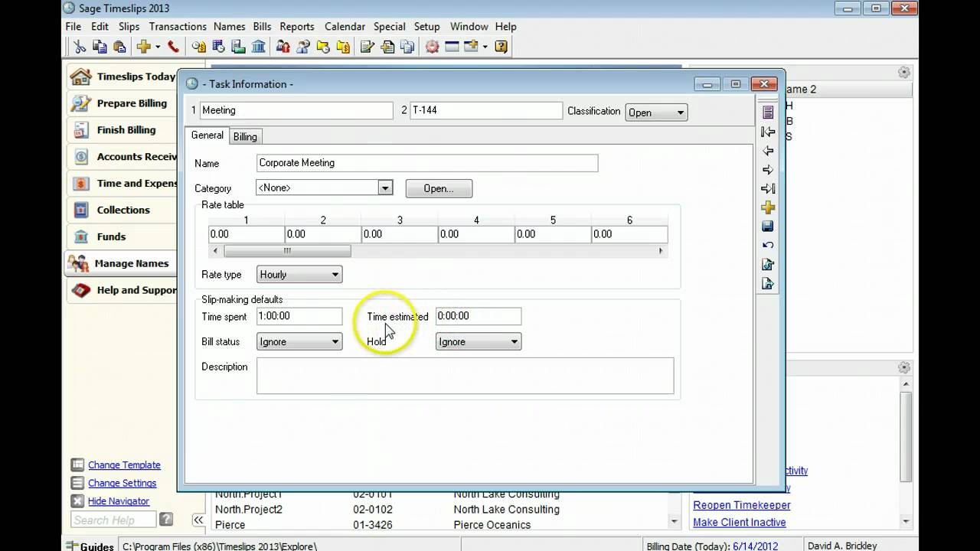Click the Reopen Timekeeper link

click(742, 505)
